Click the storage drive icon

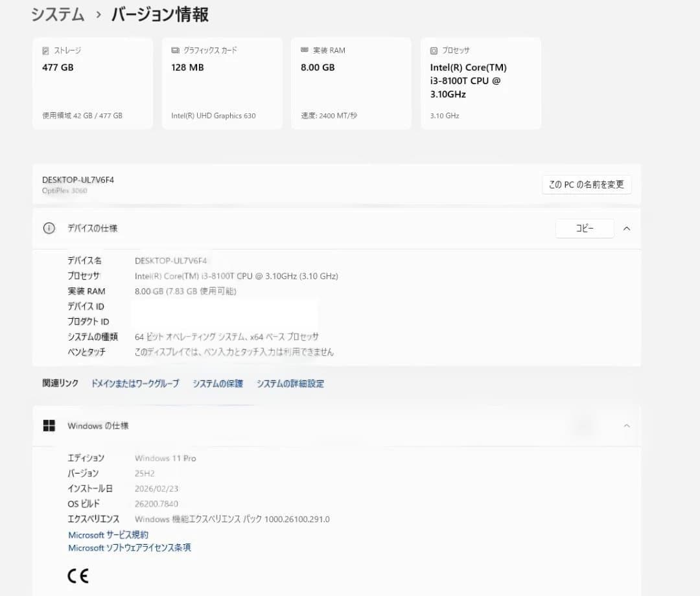pos(45,51)
